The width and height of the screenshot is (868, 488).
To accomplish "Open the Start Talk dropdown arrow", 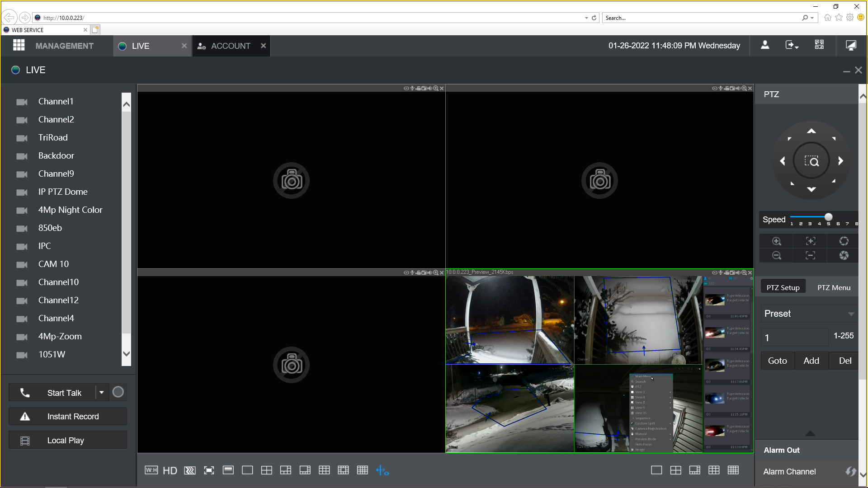I will [x=102, y=392].
